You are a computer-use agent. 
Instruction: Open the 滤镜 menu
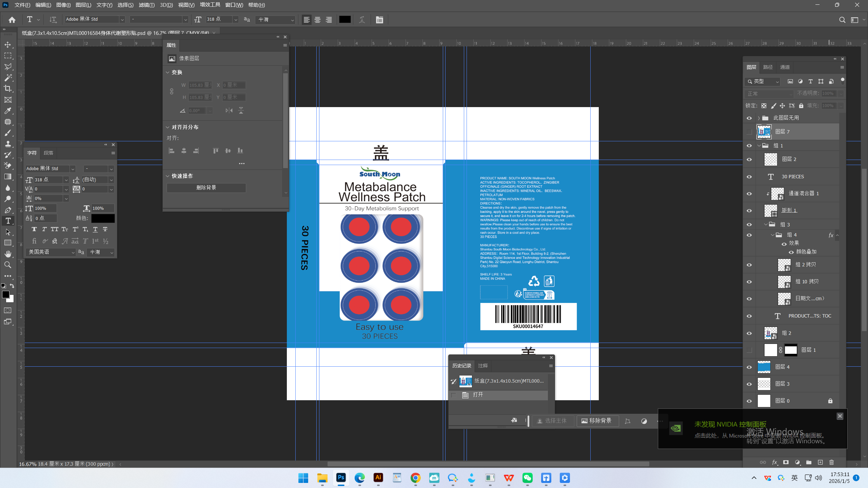coord(146,5)
